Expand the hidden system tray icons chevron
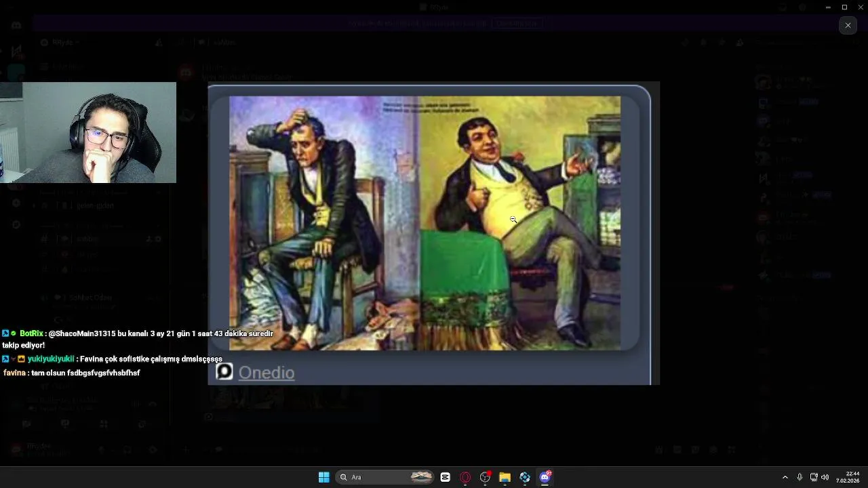868x488 pixels. 785,477
